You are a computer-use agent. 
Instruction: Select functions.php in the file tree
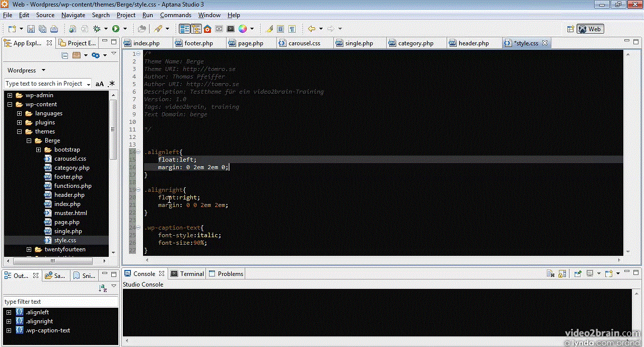(x=73, y=186)
